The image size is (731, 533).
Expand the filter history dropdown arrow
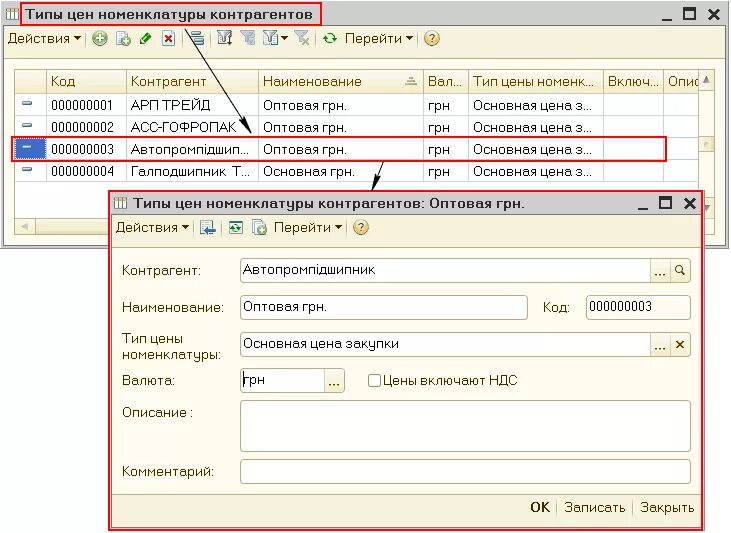[x=284, y=38]
